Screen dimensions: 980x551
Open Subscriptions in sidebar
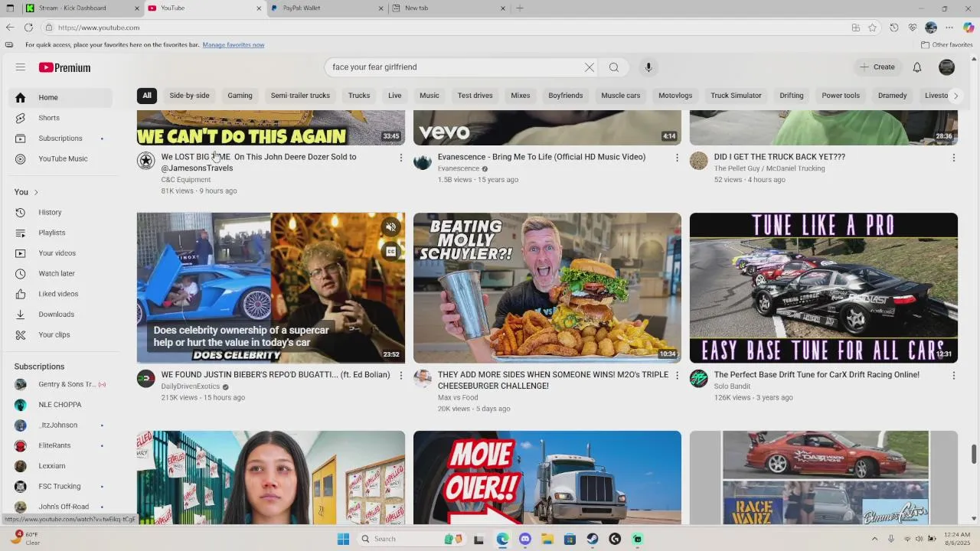[60, 139]
